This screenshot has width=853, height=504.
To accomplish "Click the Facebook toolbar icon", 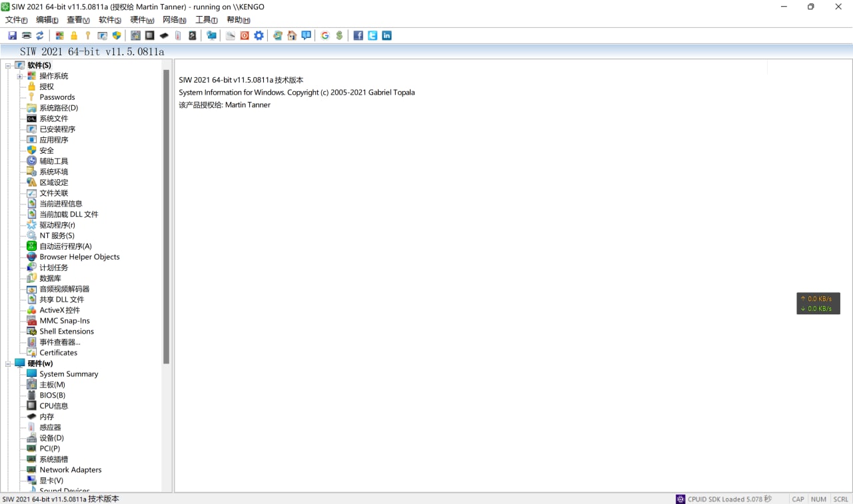I will click(359, 36).
